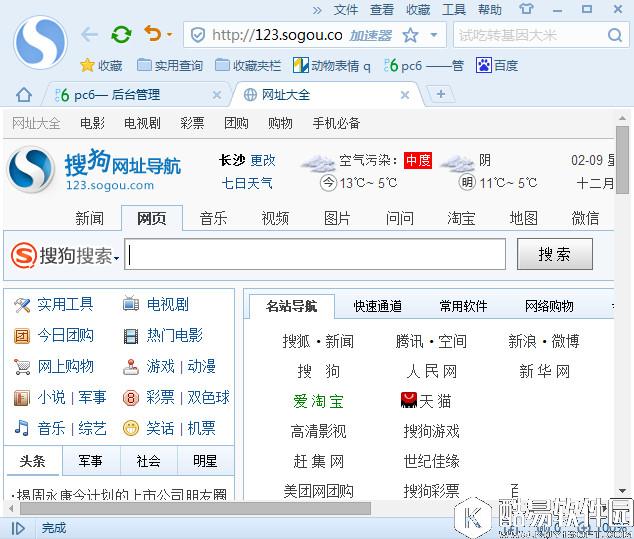The height and width of the screenshot is (539, 634).
Task: Click the 今日团购 icon
Action: pyautogui.click(x=22, y=336)
